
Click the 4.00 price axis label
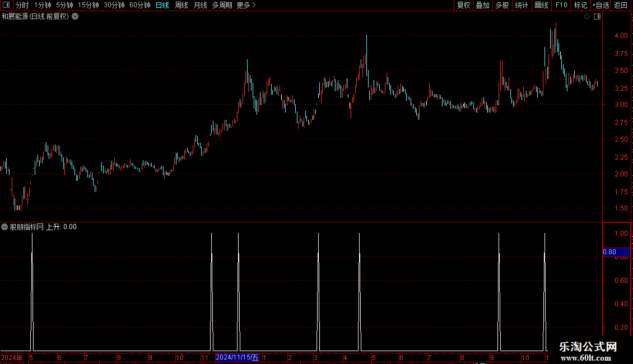pyautogui.click(x=621, y=35)
